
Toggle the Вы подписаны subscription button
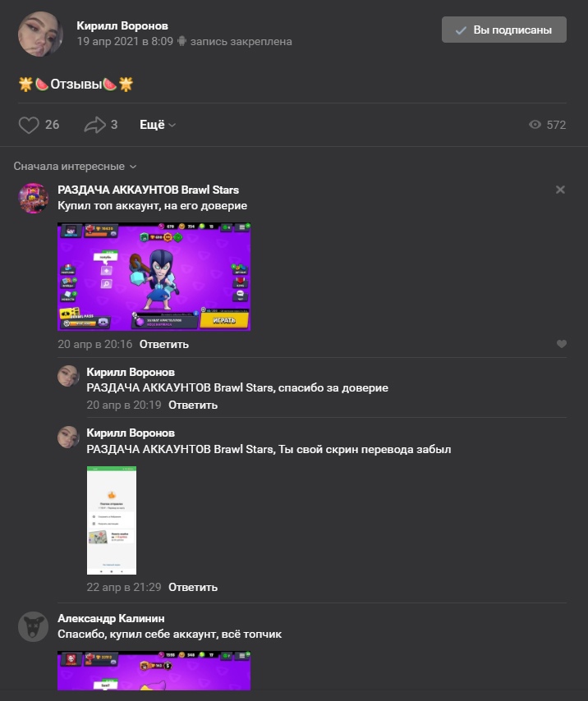click(x=504, y=30)
